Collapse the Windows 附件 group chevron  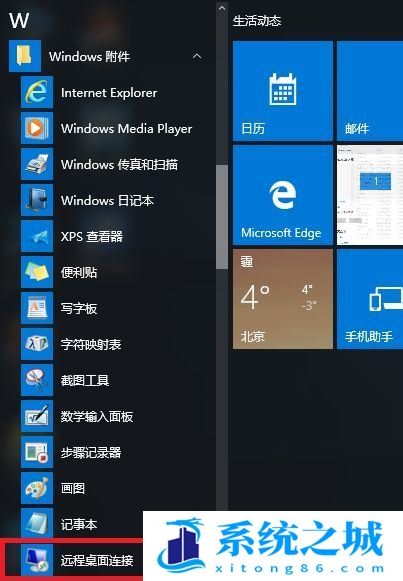197,56
